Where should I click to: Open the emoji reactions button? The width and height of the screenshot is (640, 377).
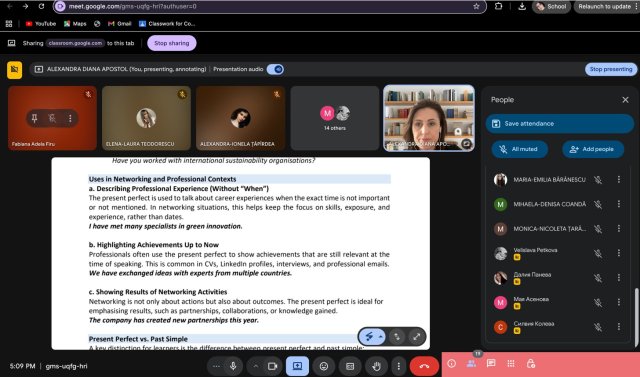click(324, 366)
